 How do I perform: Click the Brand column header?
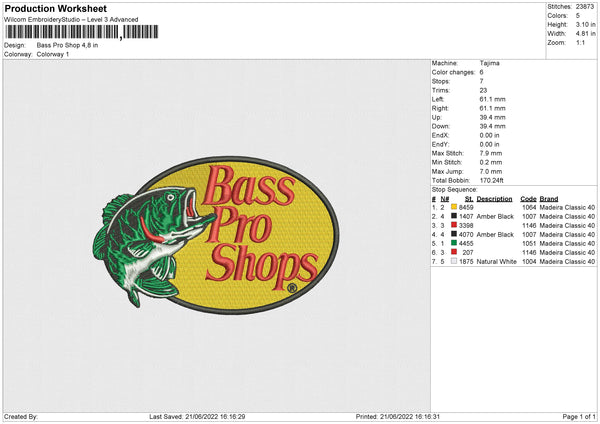(549, 199)
